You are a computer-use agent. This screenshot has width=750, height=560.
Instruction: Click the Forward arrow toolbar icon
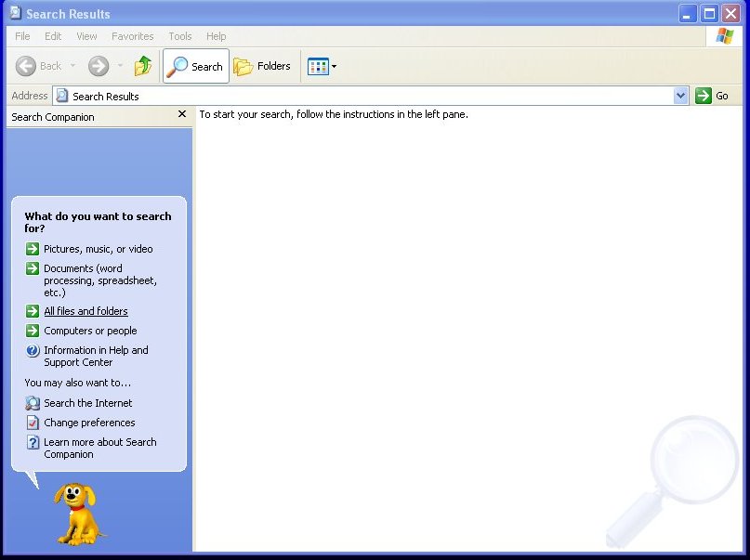[99, 66]
